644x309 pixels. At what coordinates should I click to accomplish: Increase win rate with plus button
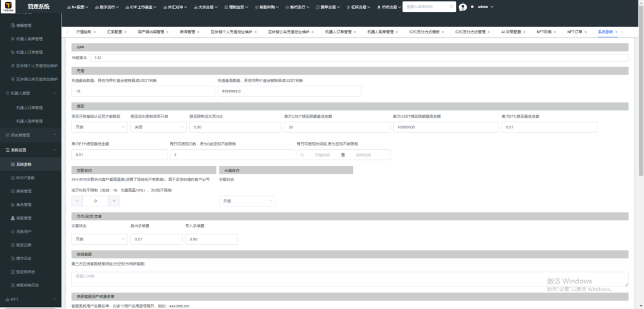point(114,201)
